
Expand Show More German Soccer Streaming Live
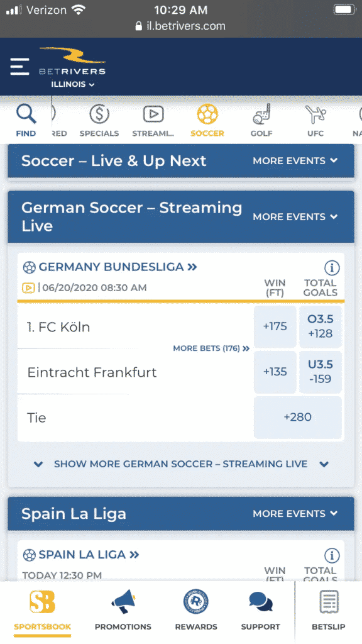(180, 464)
